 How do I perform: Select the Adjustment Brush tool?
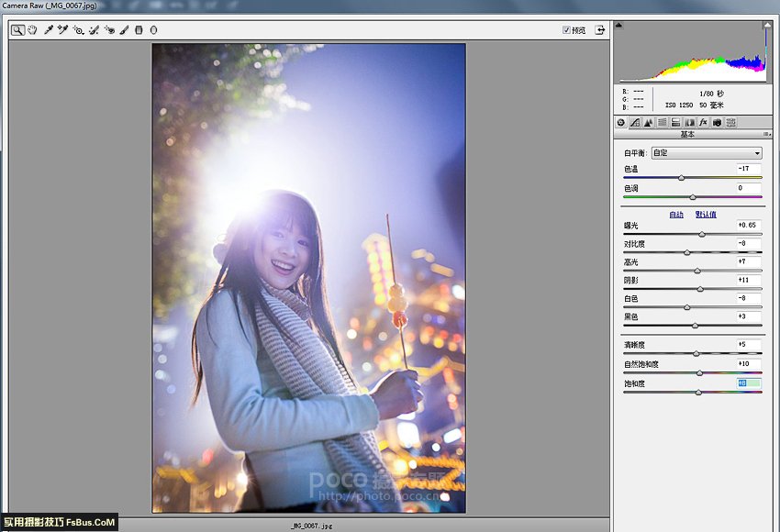[124, 30]
